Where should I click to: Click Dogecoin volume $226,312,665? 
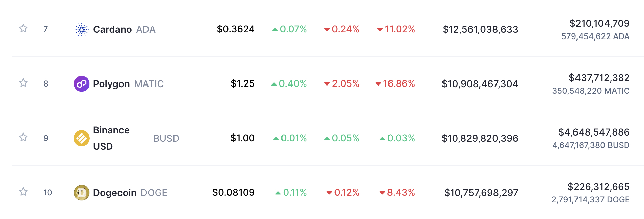(598, 187)
